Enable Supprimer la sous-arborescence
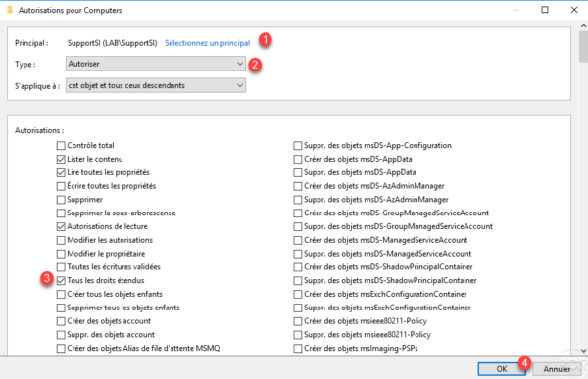This screenshot has width=588, height=379. (61, 213)
